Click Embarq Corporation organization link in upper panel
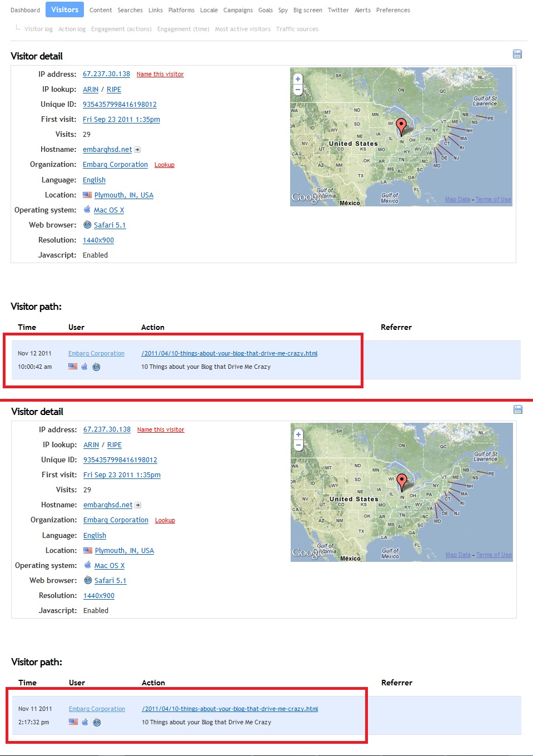 (x=115, y=165)
